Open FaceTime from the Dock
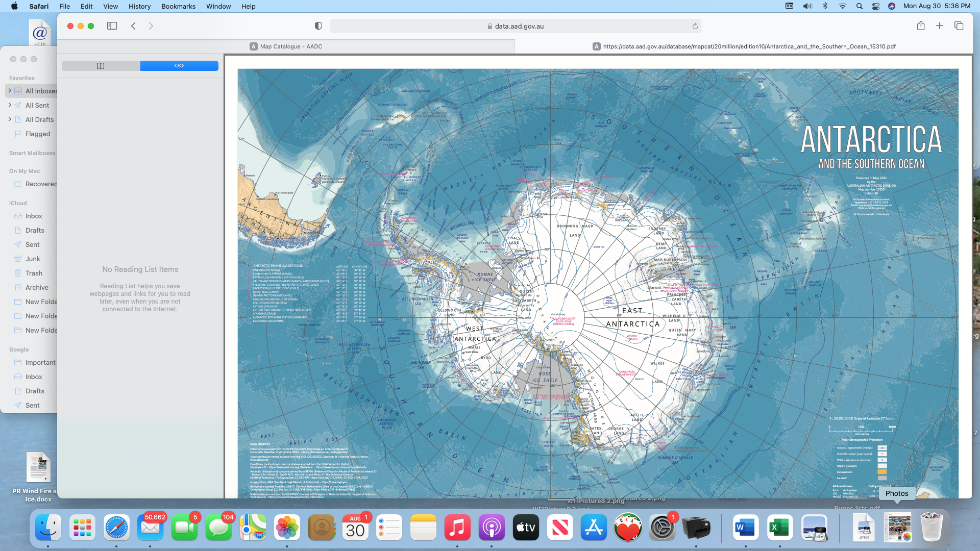Screen dimensions: 980x551 point(184,528)
